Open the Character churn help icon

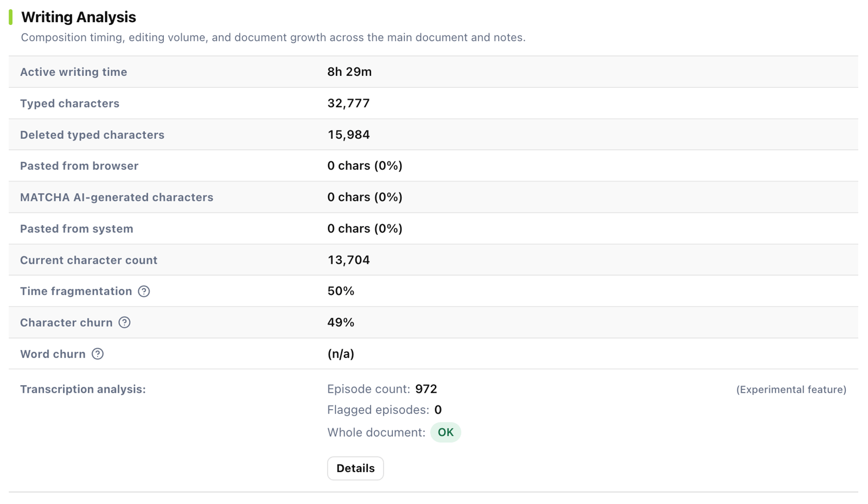(x=124, y=323)
